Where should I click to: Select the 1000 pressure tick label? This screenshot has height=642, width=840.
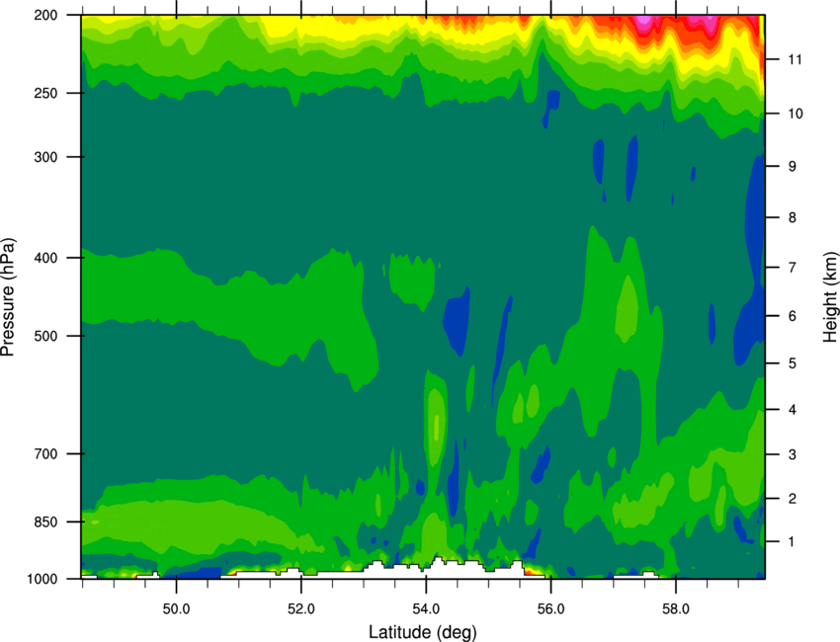click(42, 579)
